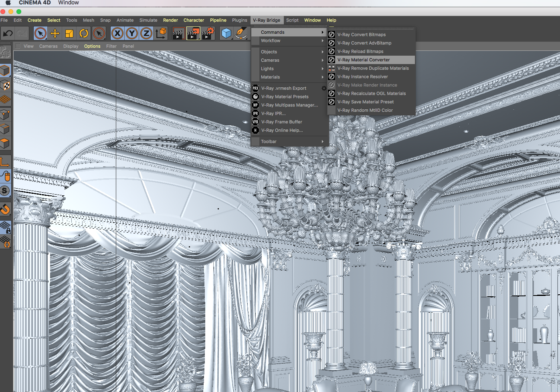Toggle Enable Snap magnet icon
The image size is (560, 392).
coord(5,209)
